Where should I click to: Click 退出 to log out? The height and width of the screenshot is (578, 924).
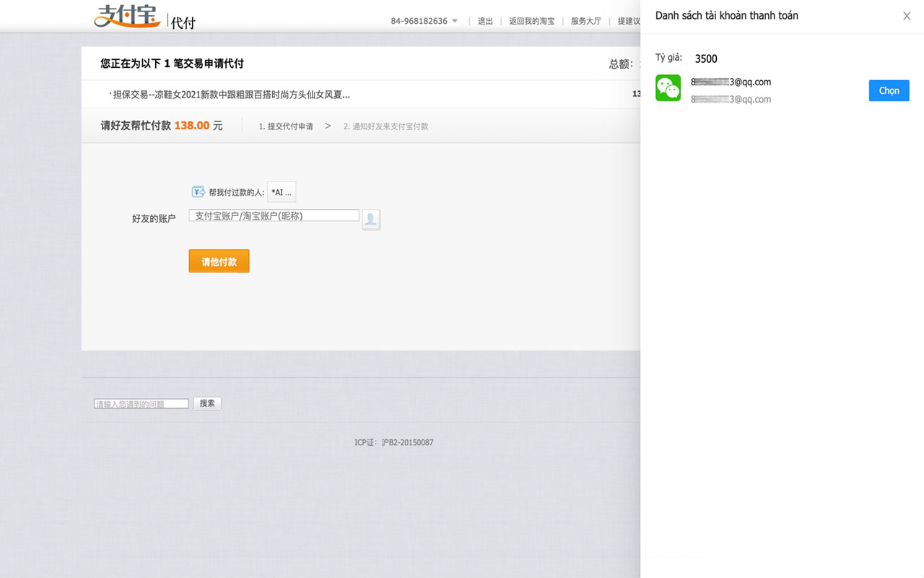pyautogui.click(x=484, y=21)
